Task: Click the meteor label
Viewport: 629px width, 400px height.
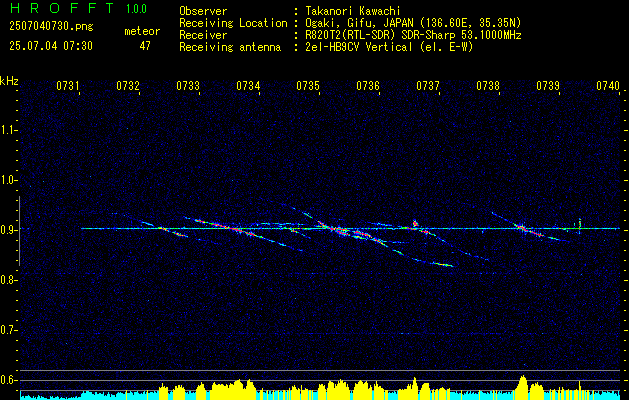Action: 142,31
